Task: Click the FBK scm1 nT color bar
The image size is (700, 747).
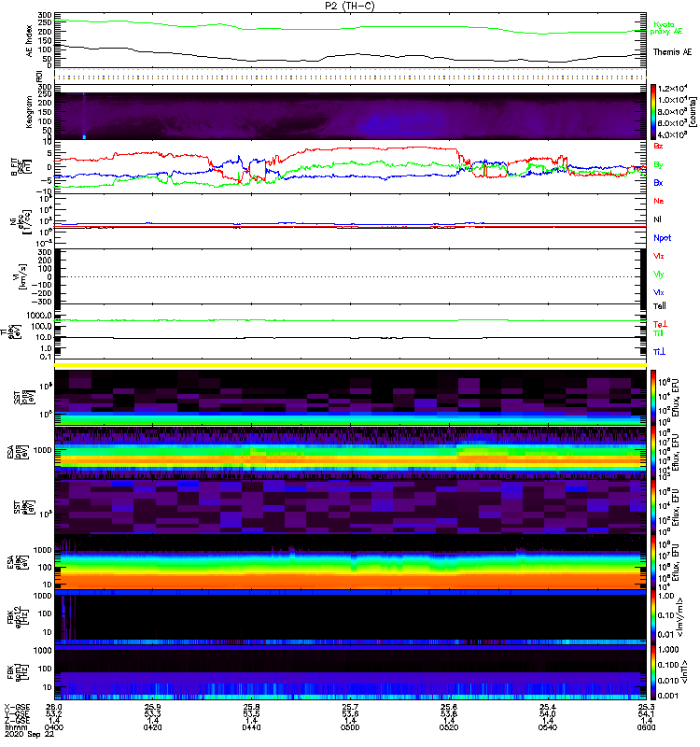Action: click(x=653, y=672)
